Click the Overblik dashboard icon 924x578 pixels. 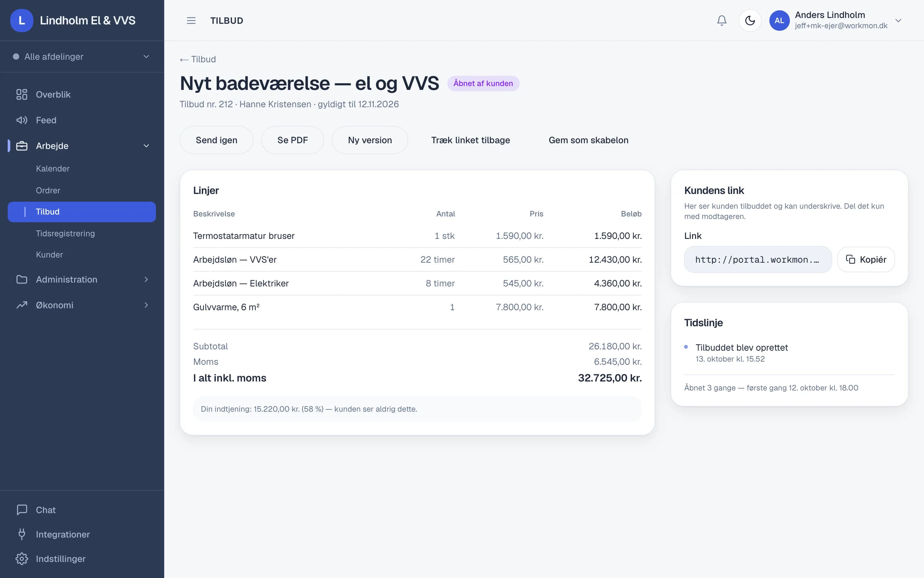pos(22,94)
